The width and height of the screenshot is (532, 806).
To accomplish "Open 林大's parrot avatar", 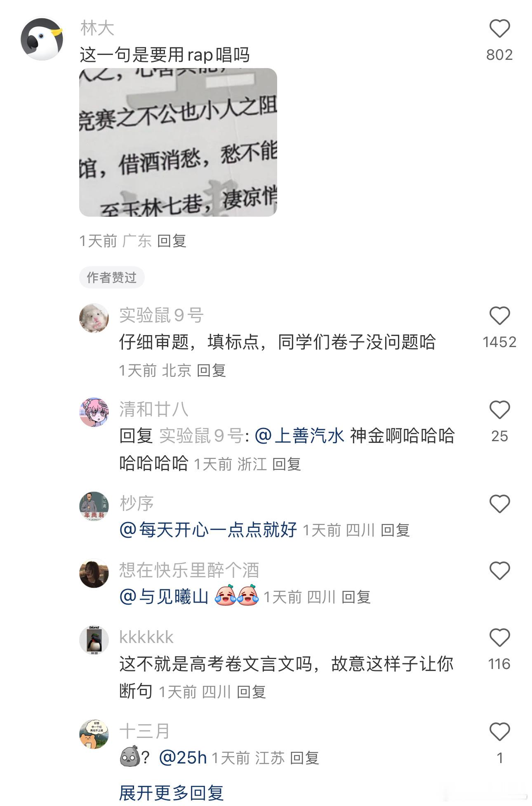I will 42,38.
